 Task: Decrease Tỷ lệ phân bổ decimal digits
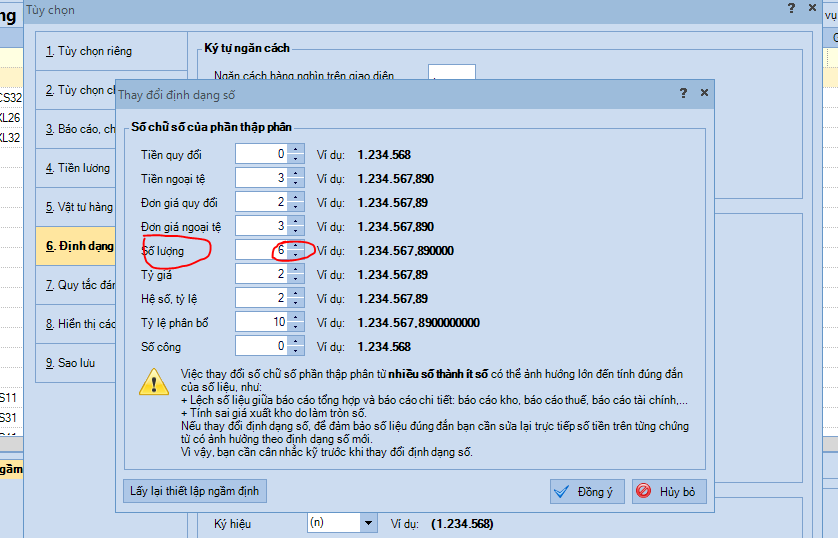click(295, 327)
